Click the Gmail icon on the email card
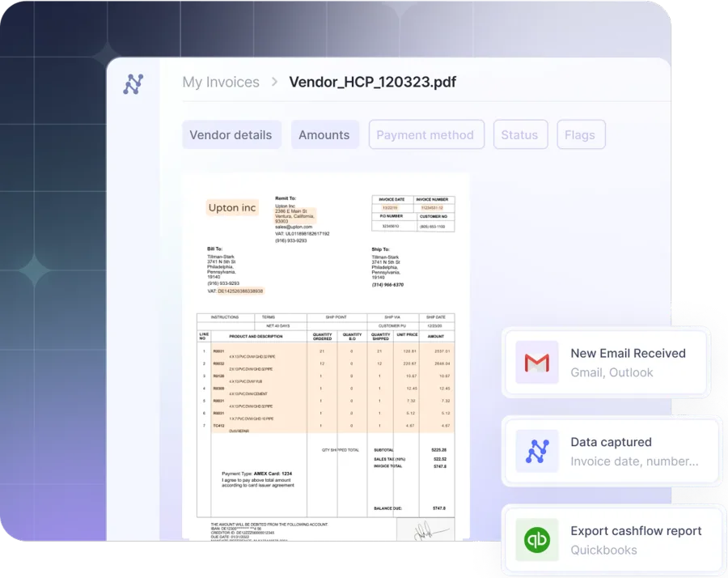The height and width of the screenshot is (578, 728). [537, 363]
